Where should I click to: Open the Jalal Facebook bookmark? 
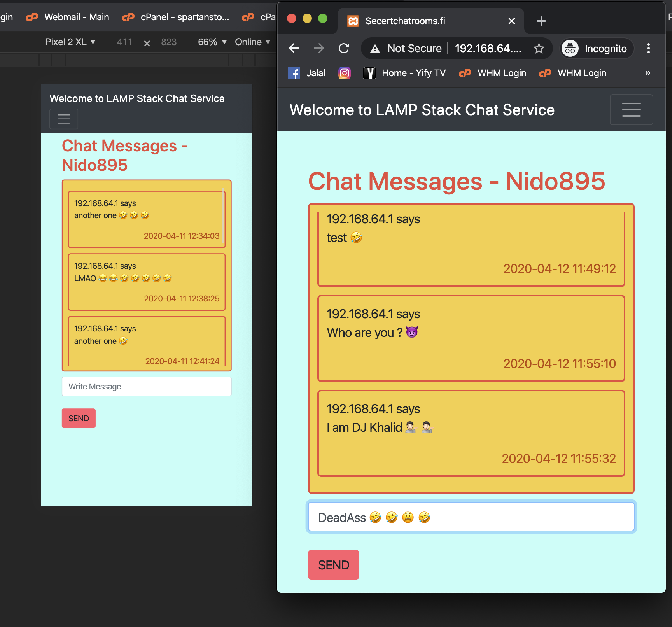(306, 73)
